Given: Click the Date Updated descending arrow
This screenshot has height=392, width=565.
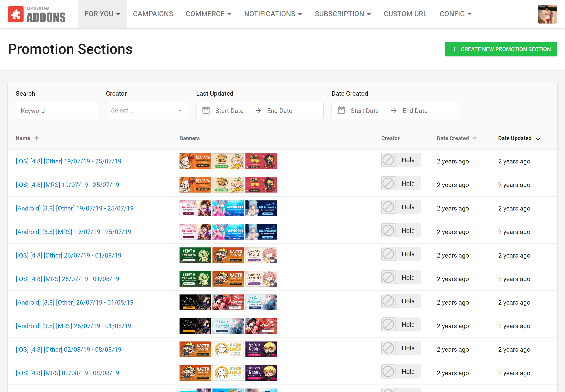Looking at the screenshot, I should pyautogui.click(x=538, y=139).
